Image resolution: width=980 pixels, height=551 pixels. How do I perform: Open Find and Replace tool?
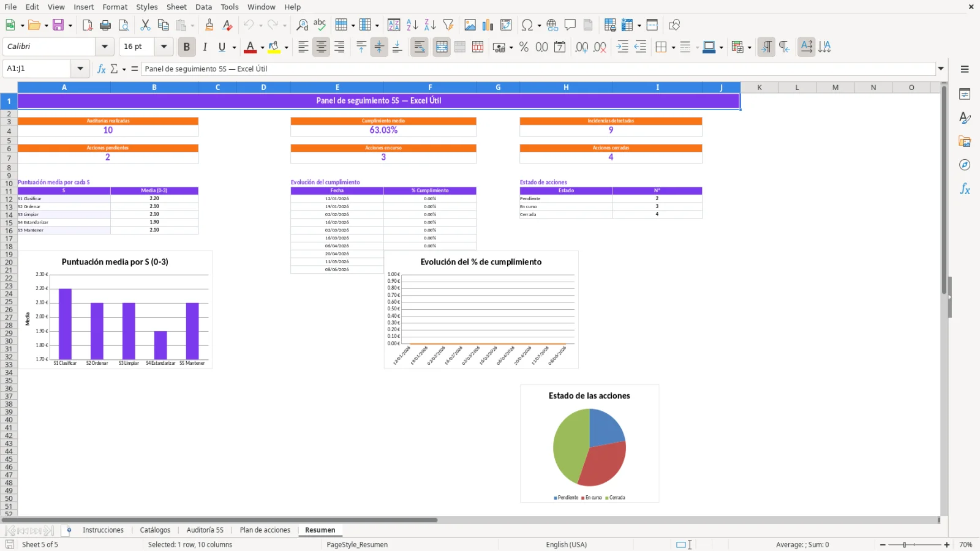(x=302, y=25)
